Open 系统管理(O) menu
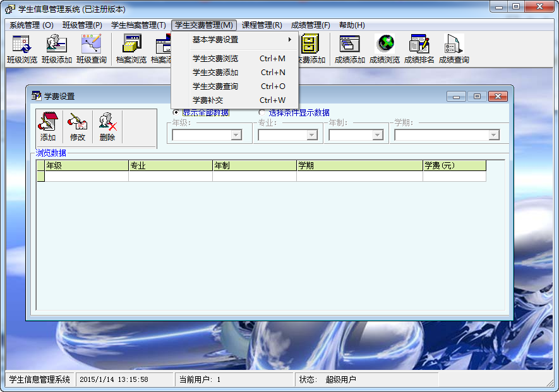This screenshot has width=559, height=392. click(x=32, y=25)
